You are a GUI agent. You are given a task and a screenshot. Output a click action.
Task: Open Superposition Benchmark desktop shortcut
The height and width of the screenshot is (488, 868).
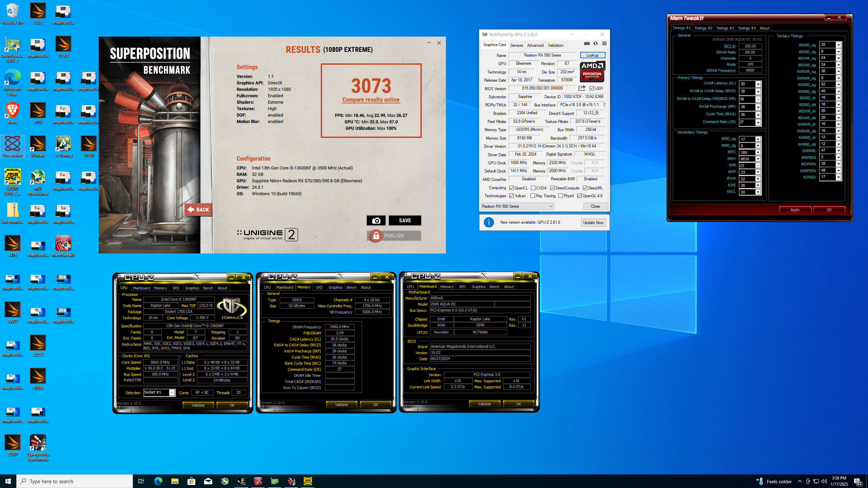[x=38, y=448]
